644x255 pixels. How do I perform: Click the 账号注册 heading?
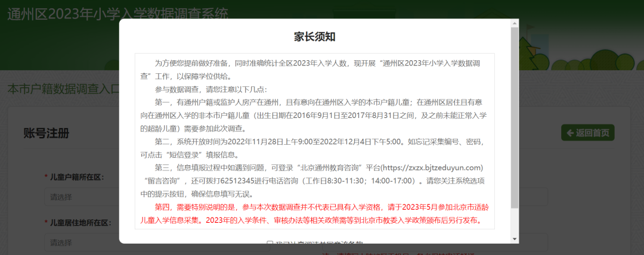pyautogui.click(x=47, y=133)
